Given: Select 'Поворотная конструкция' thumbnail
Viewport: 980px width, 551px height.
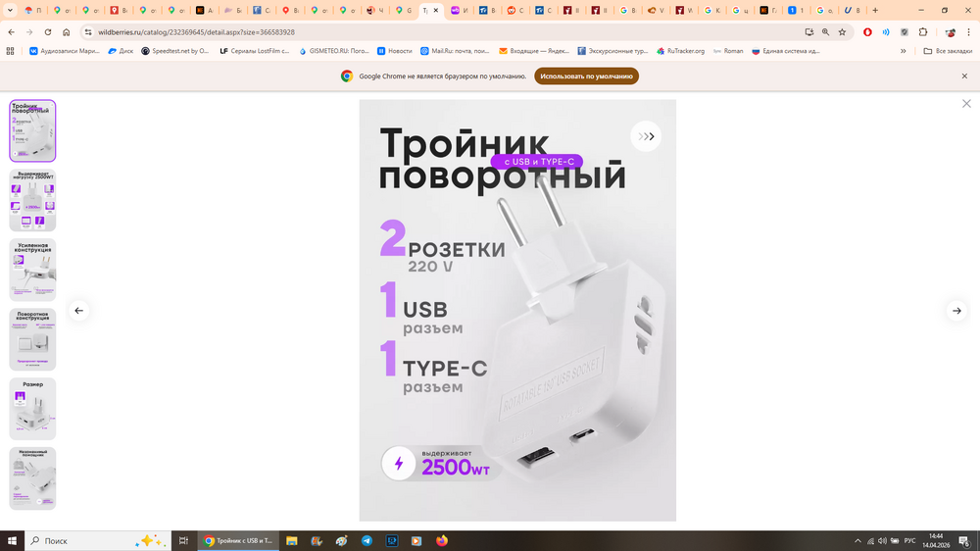Looking at the screenshot, I should [32, 339].
